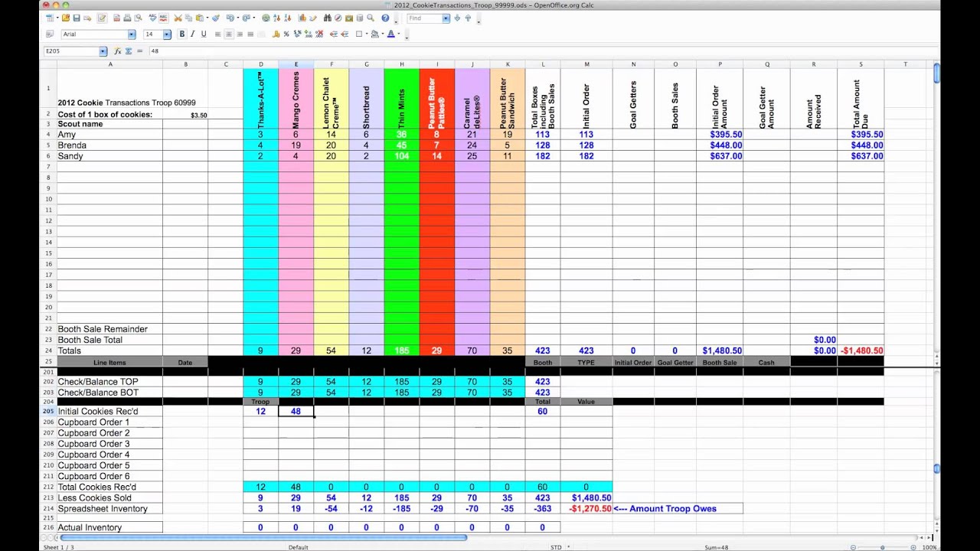Expand the font size dropdown

tap(167, 34)
